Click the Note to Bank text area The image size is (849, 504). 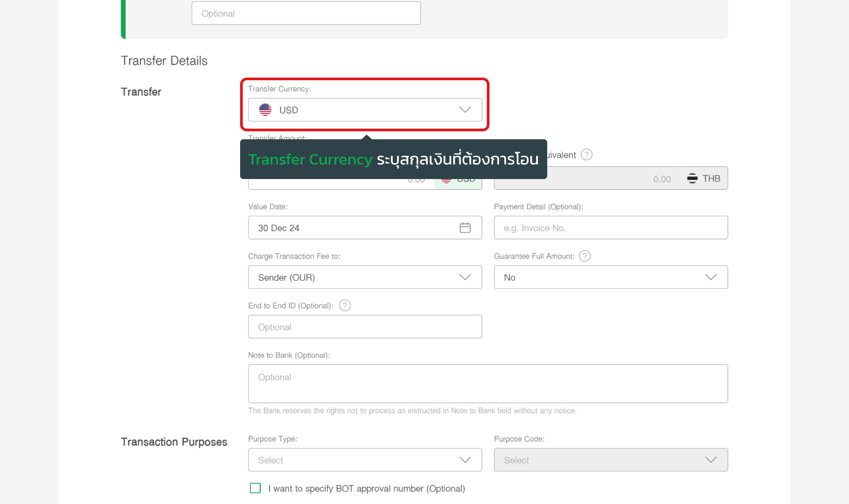click(x=488, y=384)
